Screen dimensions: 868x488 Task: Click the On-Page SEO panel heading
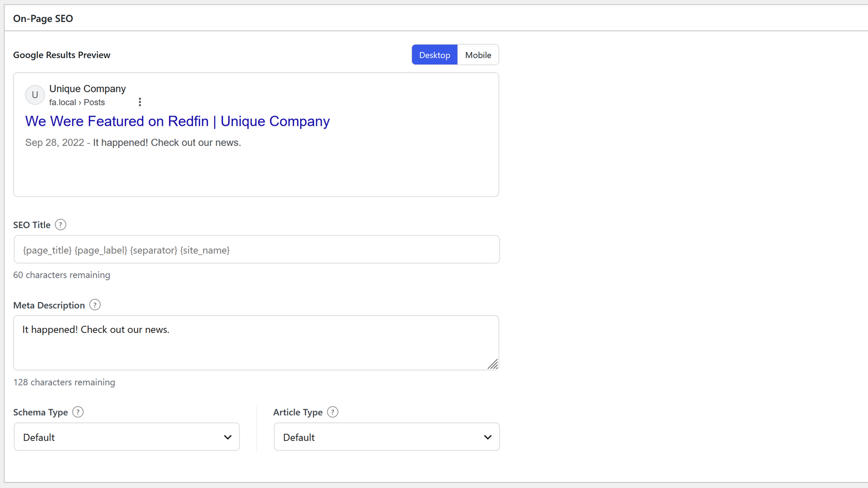pos(43,18)
